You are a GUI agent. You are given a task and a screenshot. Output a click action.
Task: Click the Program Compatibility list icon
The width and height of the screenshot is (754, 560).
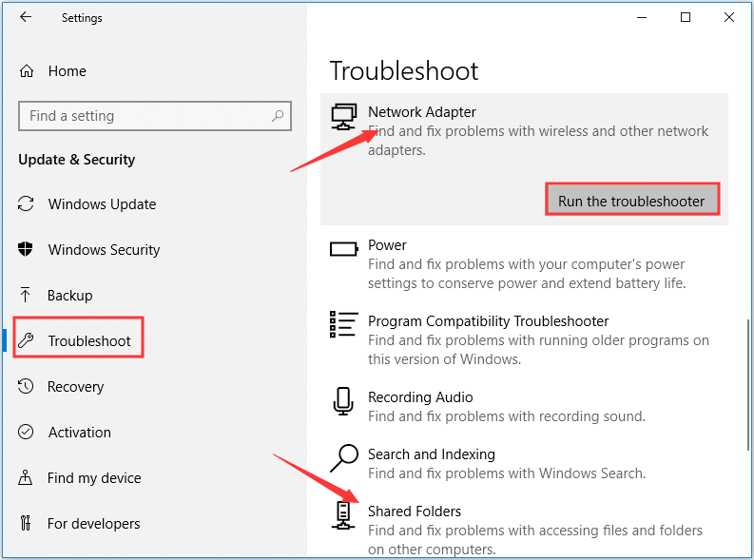pos(344,324)
